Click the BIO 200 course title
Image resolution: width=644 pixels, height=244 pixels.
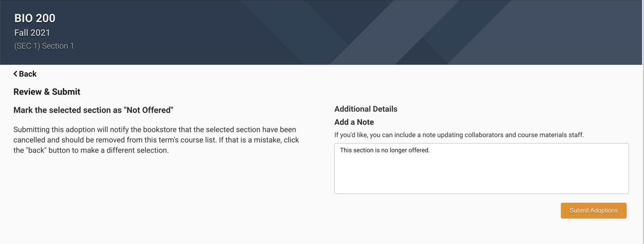click(35, 18)
